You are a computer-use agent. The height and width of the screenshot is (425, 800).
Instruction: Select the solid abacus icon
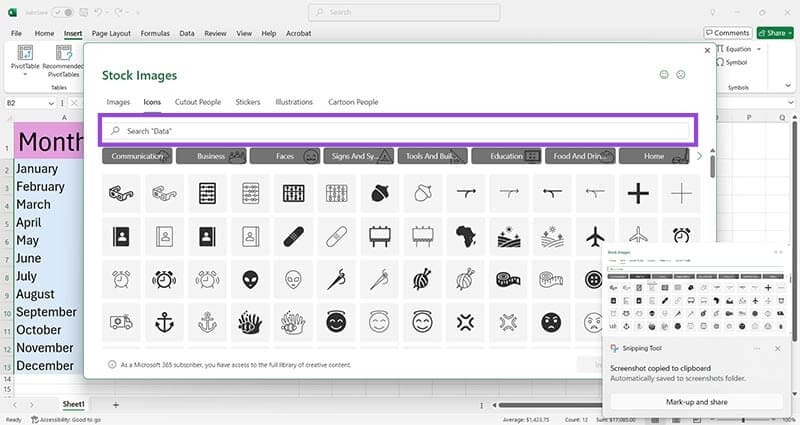[x=207, y=193]
